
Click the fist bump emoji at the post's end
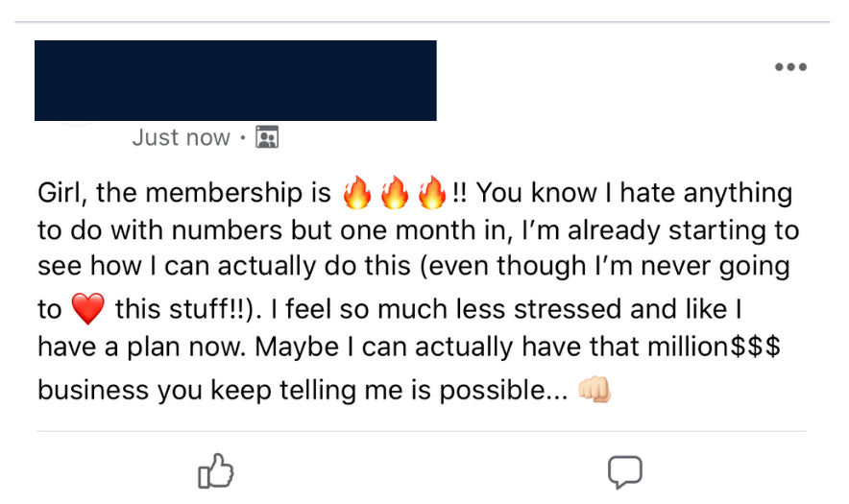pos(594,390)
